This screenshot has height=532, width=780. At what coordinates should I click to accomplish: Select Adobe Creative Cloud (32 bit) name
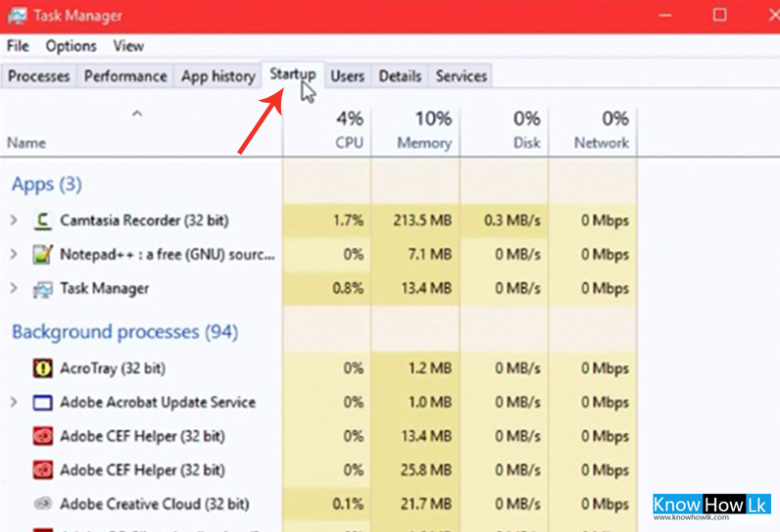tap(155, 504)
